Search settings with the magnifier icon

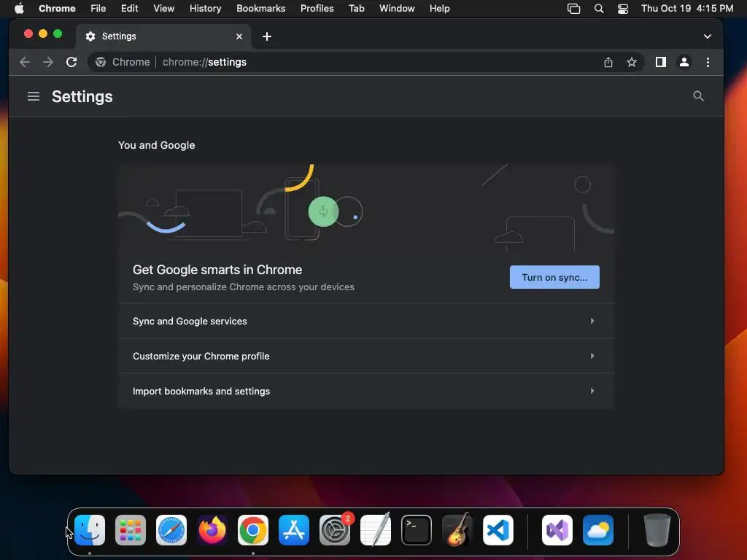coord(698,96)
